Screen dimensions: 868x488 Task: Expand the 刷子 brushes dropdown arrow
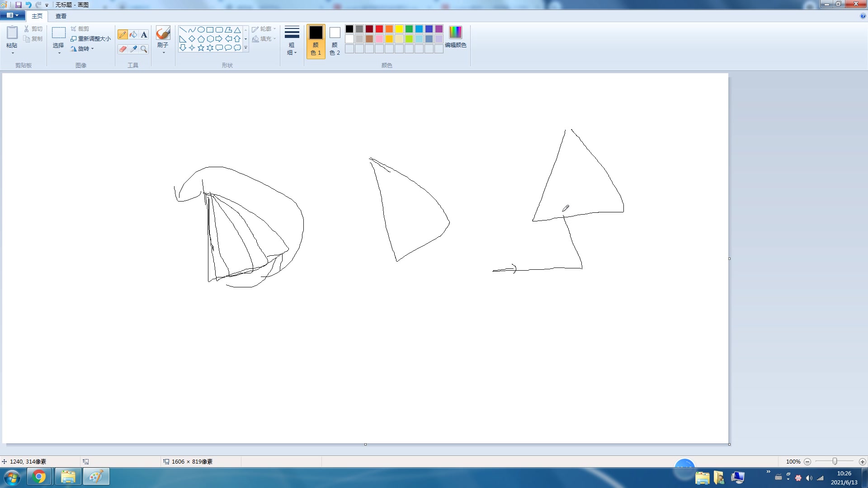tap(163, 52)
